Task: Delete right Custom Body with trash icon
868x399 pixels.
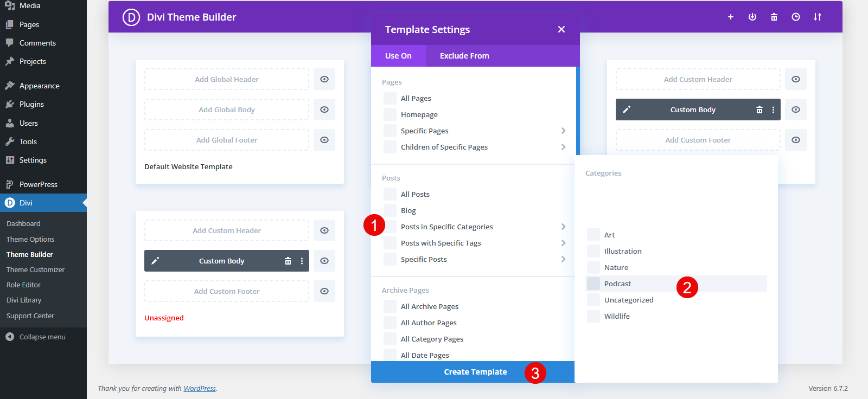Action: click(759, 110)
